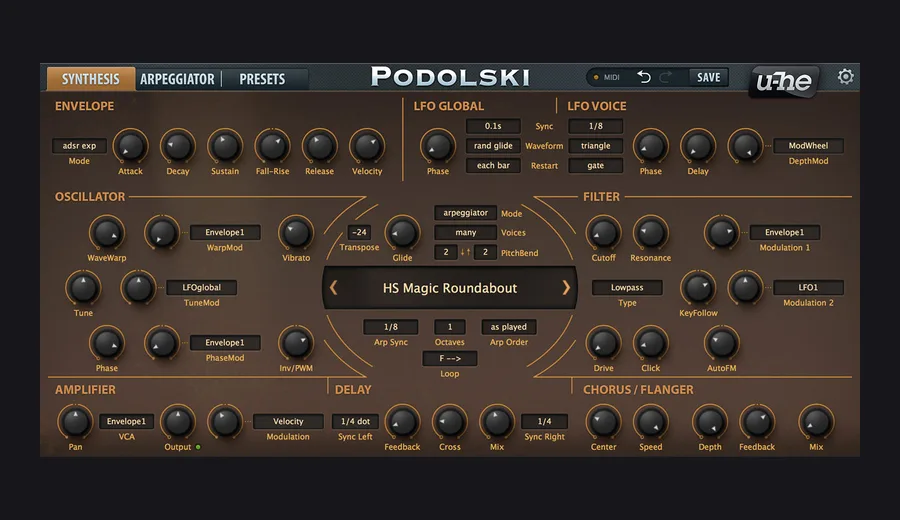Click the AutoFM knob
Screen dimensions: 900x520
tap(721, 343)
